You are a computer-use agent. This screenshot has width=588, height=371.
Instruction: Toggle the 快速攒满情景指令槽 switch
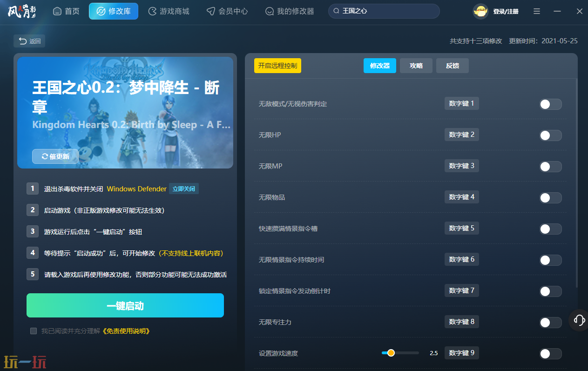click(x=551, y=229)
